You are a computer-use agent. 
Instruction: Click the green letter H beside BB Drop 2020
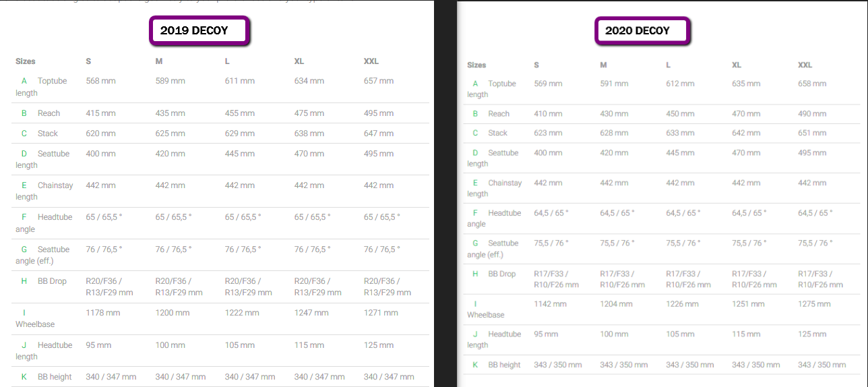475,274
